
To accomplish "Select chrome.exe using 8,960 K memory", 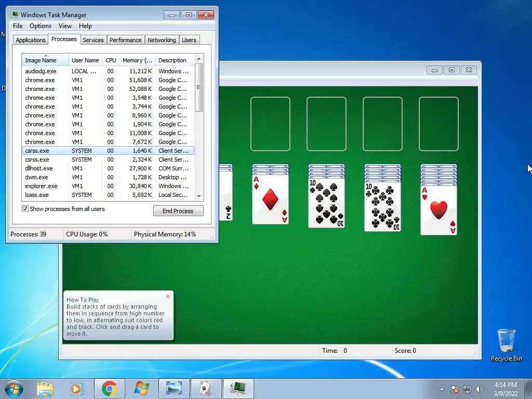I will point(108,115).
